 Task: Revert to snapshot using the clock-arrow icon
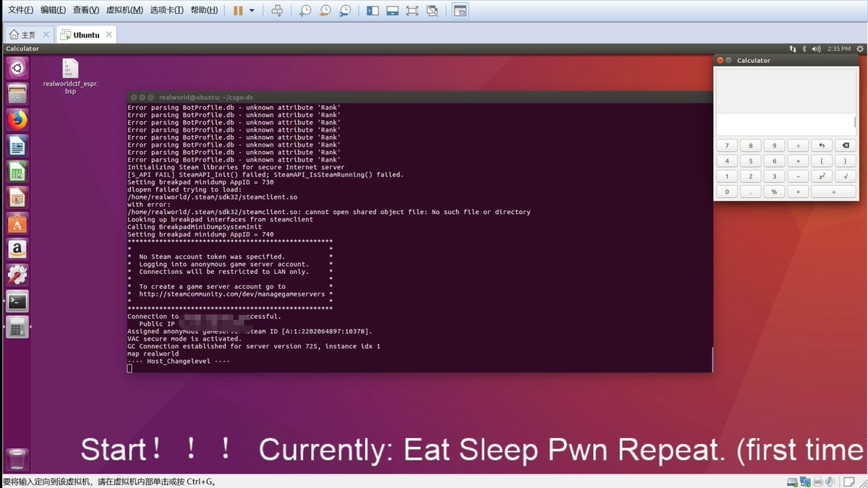325,11
